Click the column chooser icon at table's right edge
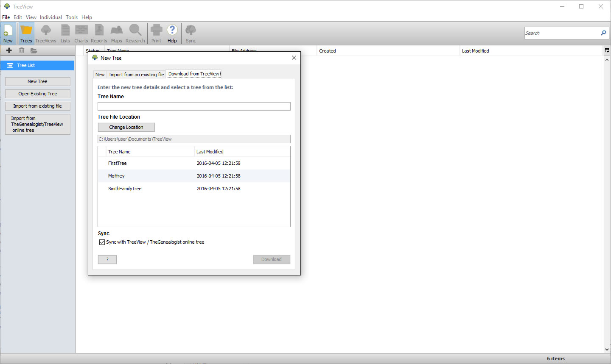Image resolution: width=611 pixels, height=364 pixels. (607, 50)
